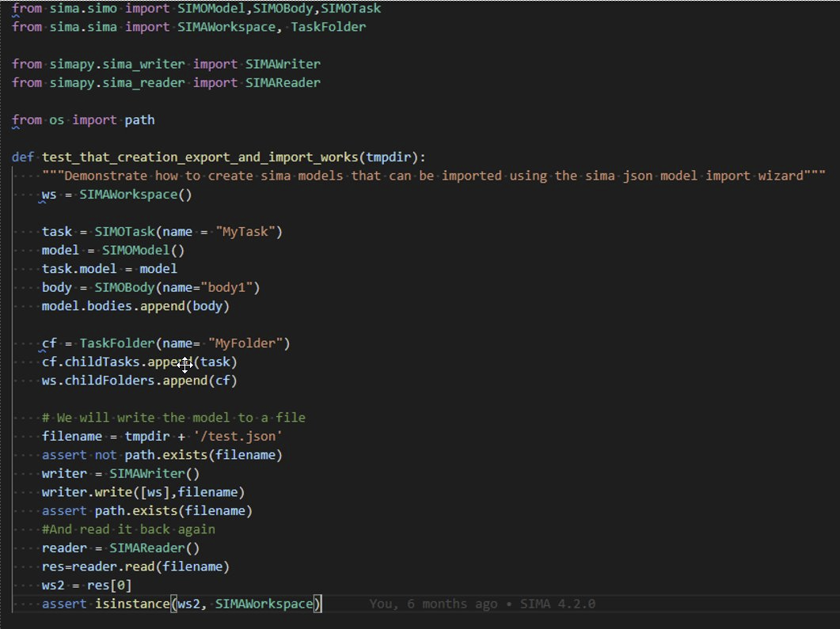Screen dimensions: 840x629
Task: Click the model.bodies.append(body) call
Action: point(135,305)
